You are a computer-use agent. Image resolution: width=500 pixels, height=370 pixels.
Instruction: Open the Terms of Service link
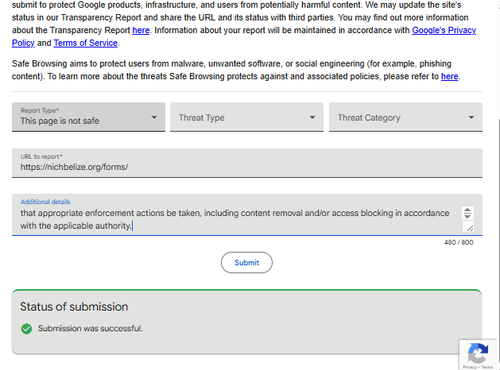coord(86,43)
